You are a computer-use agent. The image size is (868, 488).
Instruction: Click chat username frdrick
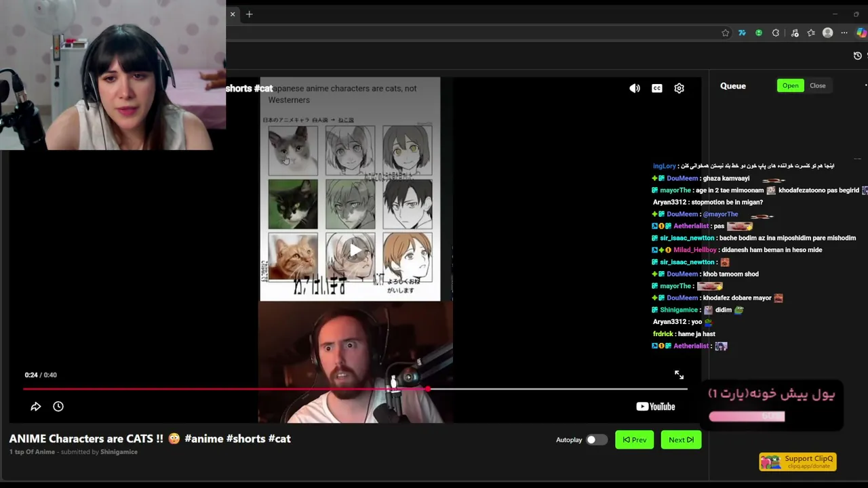[663, 334]
